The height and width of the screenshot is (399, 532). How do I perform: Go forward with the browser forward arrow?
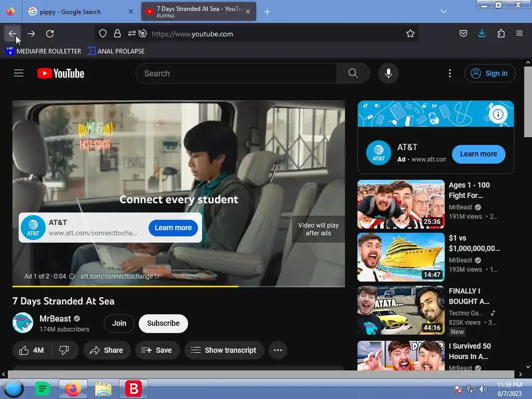(x=31, y=34)
